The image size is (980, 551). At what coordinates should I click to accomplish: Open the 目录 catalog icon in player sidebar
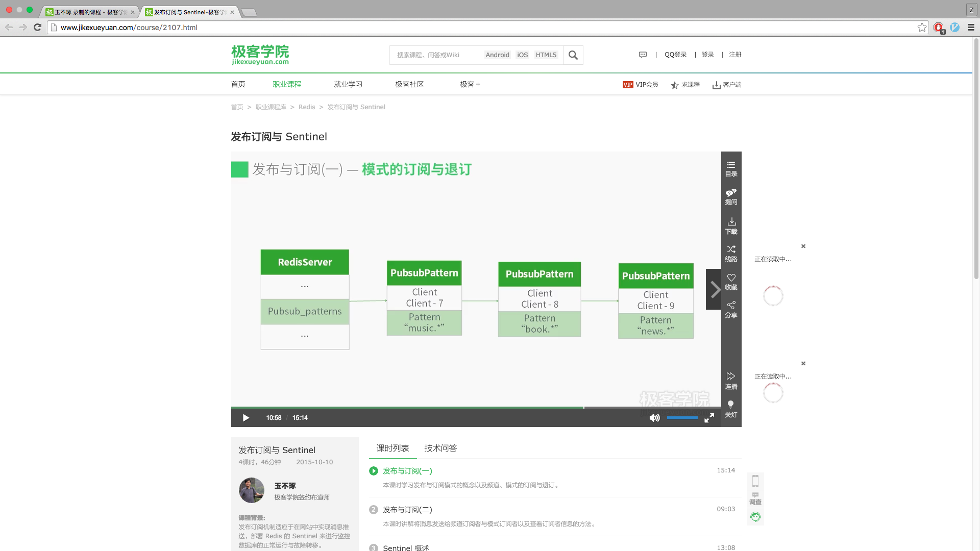[731, 168]
